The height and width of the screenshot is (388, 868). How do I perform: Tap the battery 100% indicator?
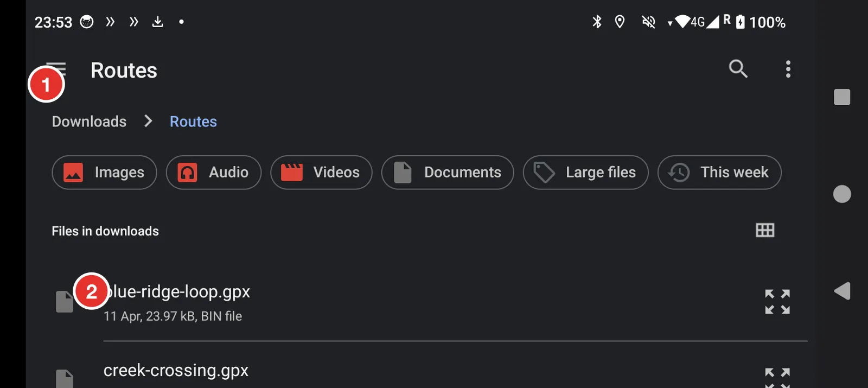[761, 22]
